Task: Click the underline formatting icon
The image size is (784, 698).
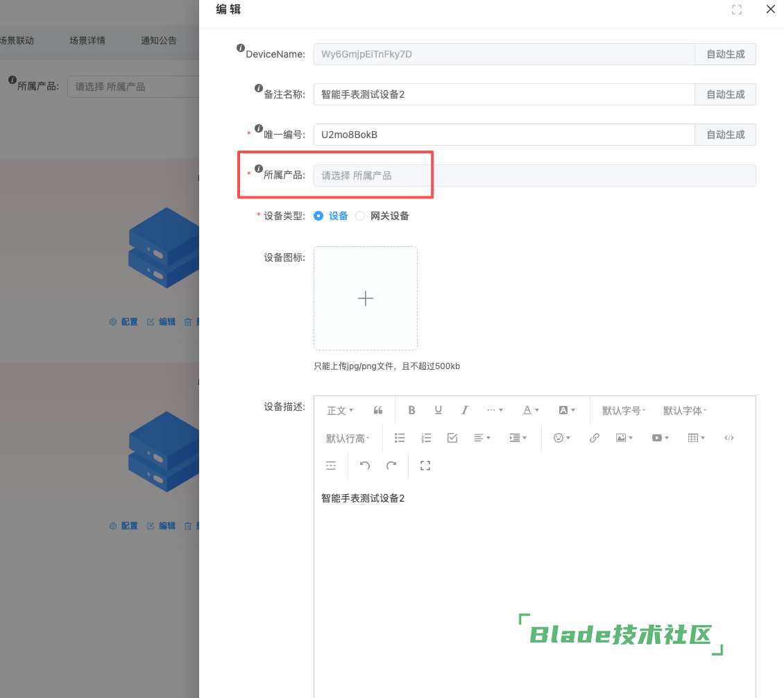Action: tap(438, 410)
